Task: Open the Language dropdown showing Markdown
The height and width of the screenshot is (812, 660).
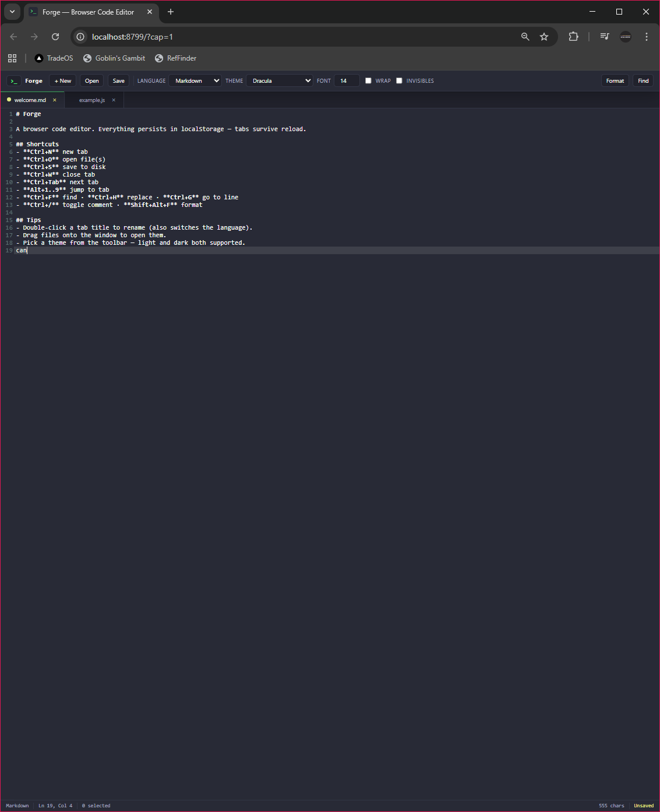Action: pos(195,80)
